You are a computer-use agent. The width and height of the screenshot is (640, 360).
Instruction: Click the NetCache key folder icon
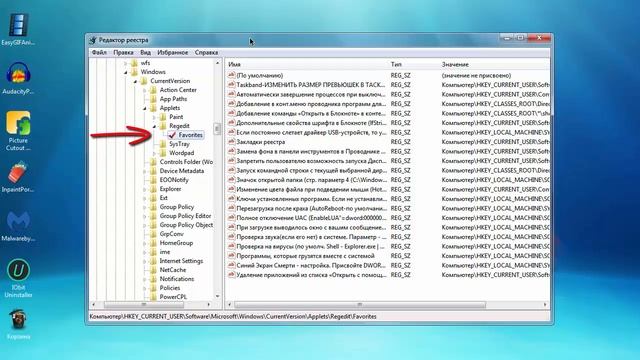(153, 270)
